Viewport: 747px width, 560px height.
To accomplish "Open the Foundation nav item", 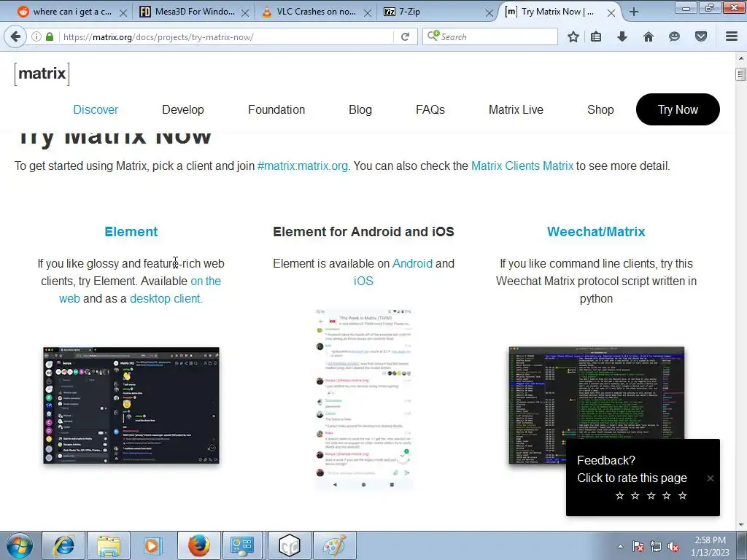I will (x=276, y=109).
